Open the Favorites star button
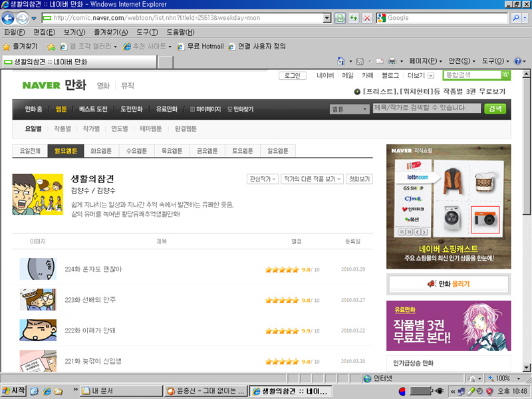This screenshot has width=532, height=399. [19, 47]
